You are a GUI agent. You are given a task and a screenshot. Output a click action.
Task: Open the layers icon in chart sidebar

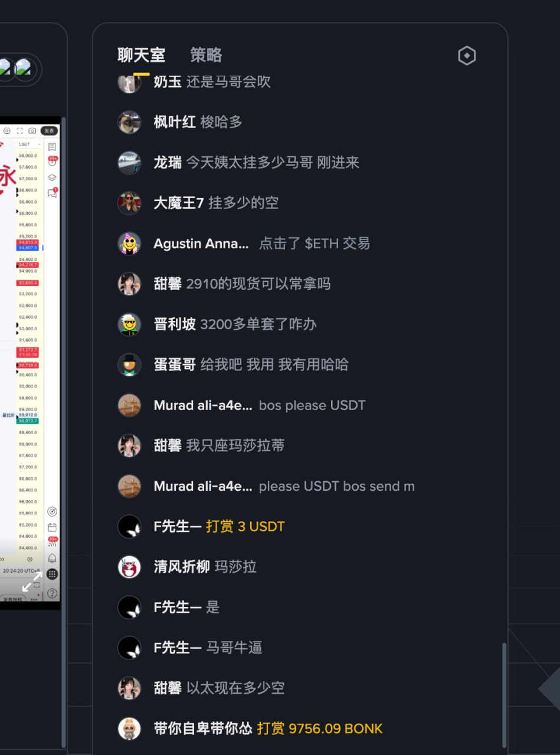52,178
